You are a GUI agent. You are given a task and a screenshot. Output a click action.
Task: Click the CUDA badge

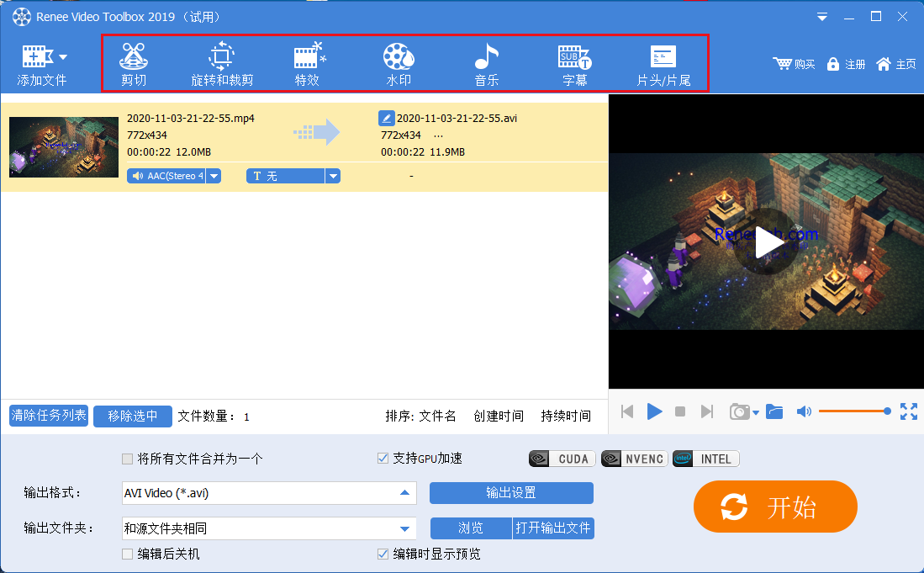click(562, 459)
